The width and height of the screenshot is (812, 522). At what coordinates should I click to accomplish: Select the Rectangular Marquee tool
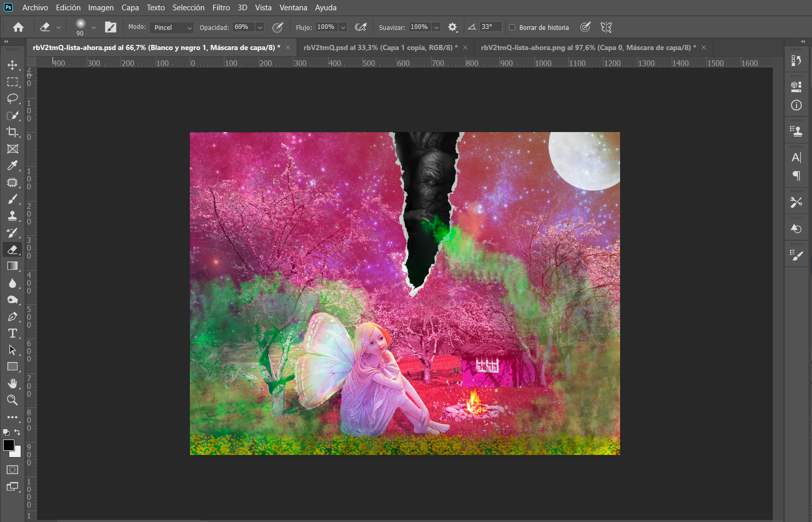(x=12, y=82)
